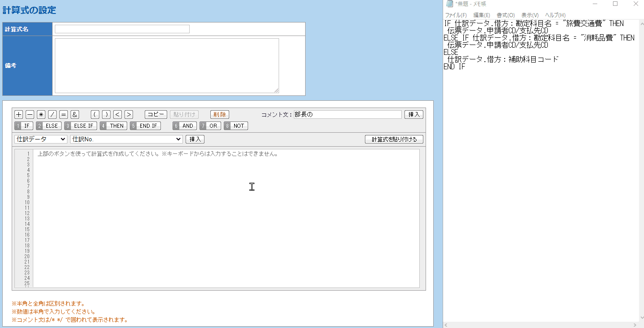644x328 pixels.
Task: Click the equals (=) operator button
Action: (64, 114)
